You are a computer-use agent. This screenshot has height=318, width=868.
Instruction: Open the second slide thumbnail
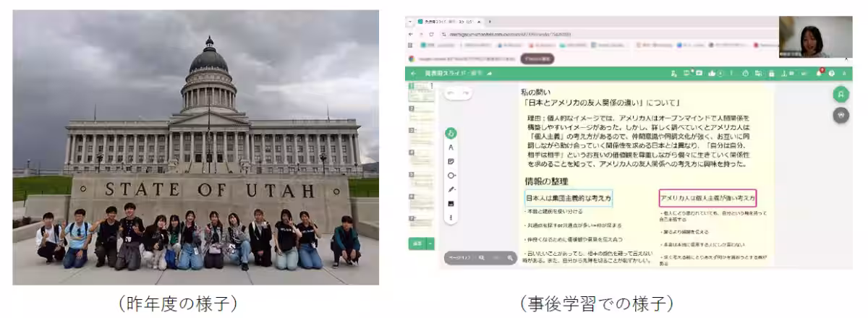point(421,113)
